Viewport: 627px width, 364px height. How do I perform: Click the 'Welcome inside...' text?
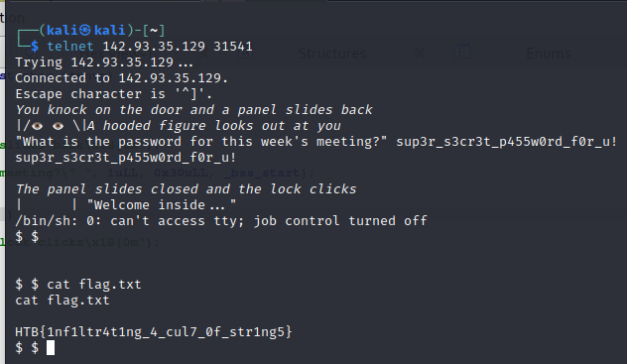162,205
